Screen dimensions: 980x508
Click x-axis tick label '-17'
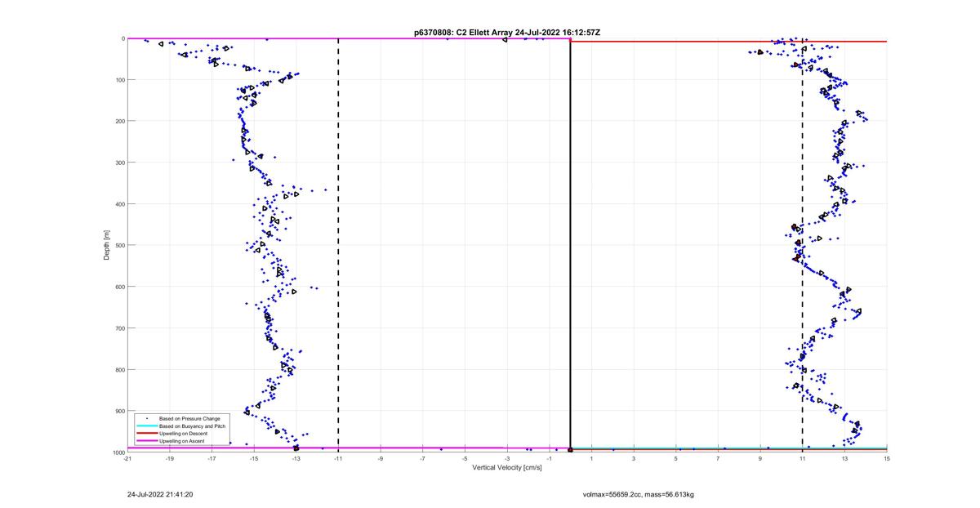pyautogui.click(x=212, y=459)
